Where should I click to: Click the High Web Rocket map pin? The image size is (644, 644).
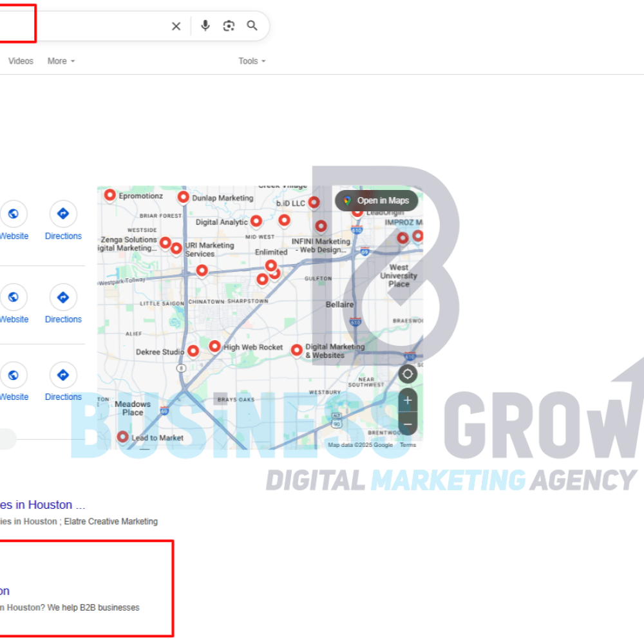point(214,346)
